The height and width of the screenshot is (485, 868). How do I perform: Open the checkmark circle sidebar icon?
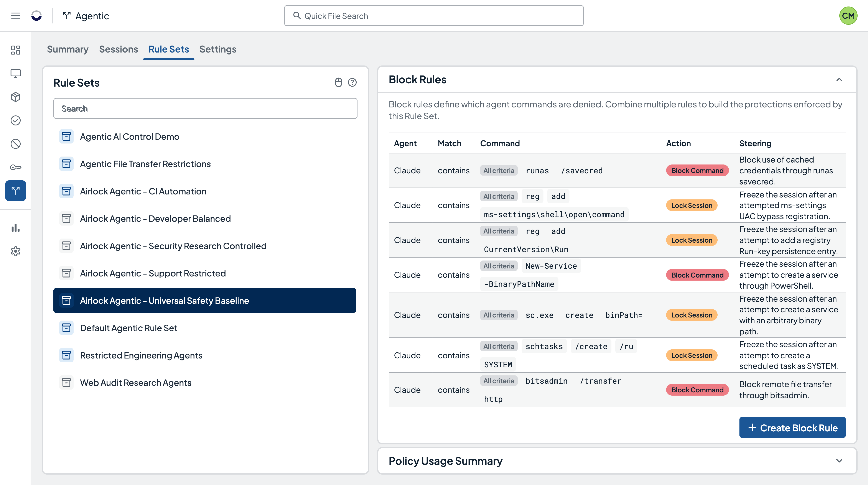(15, 120)
